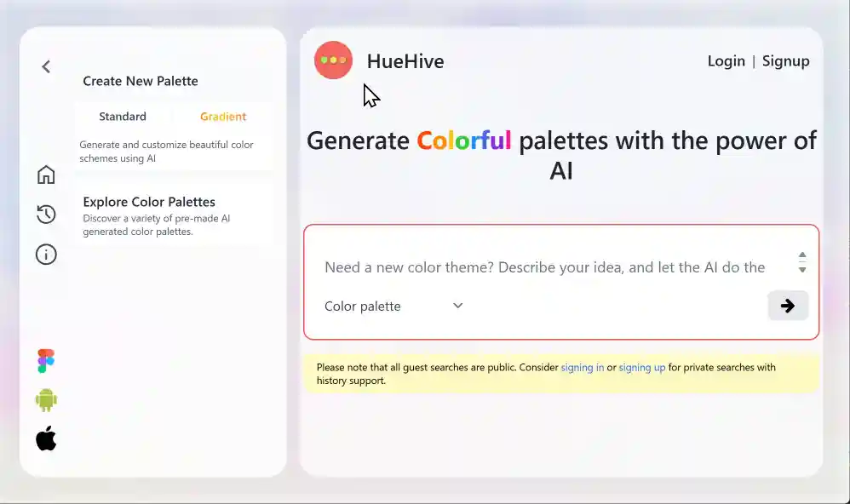Image resolution: width=850 pixels, height=504 pixels.
Task: Open the Signup link
Action: tap(785, 60)
